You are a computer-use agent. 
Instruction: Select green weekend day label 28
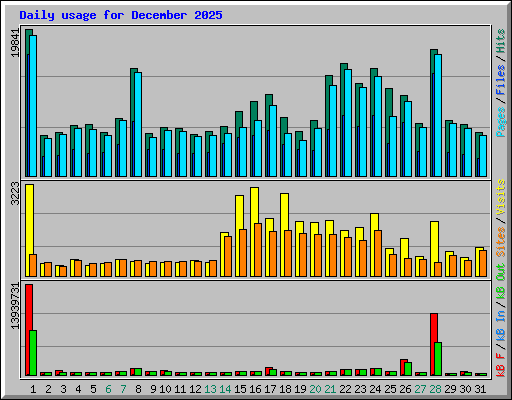point(435,389)
